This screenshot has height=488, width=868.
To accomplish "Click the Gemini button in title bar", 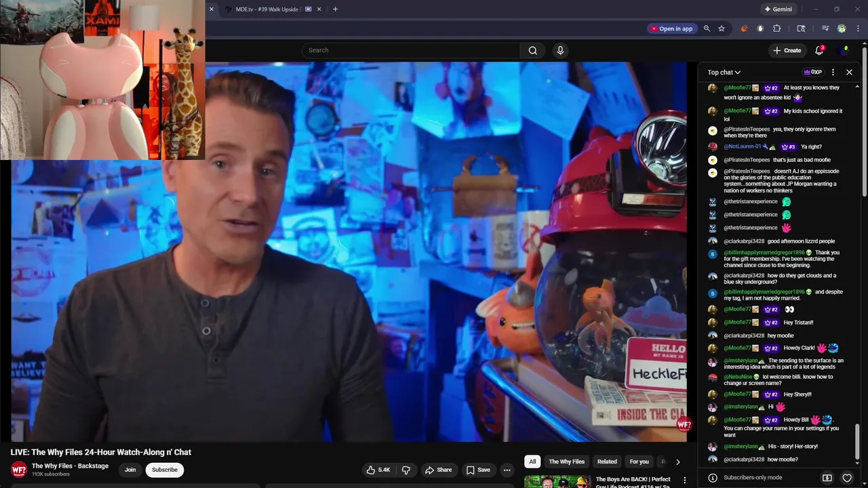I will click(x=778, y=9).
